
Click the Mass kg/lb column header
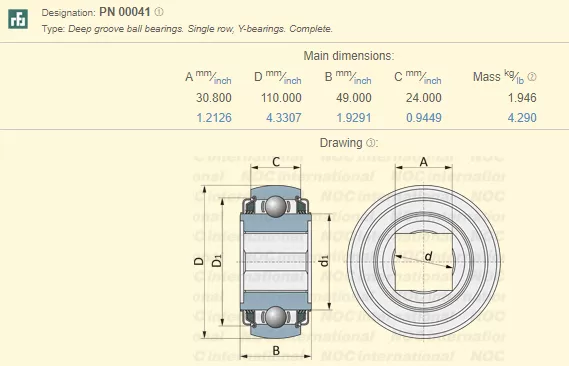499,77
